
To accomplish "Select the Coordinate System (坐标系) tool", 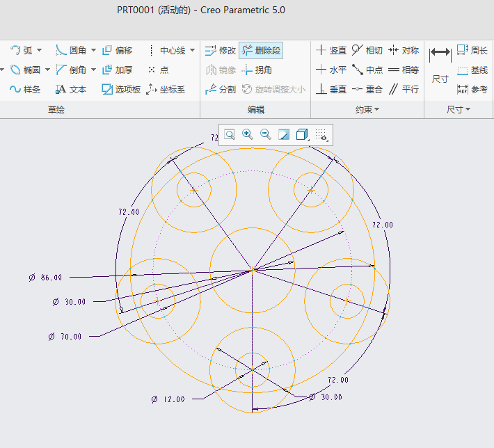I will click(166, 90).
